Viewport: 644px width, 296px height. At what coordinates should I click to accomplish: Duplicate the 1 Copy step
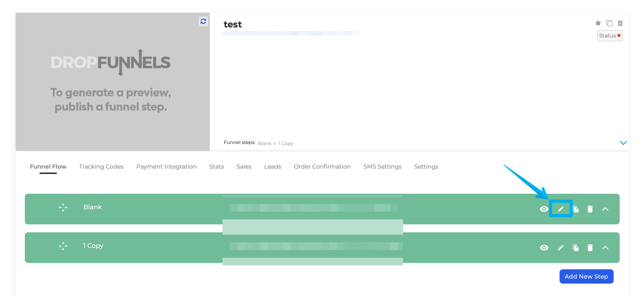point(576,248)
